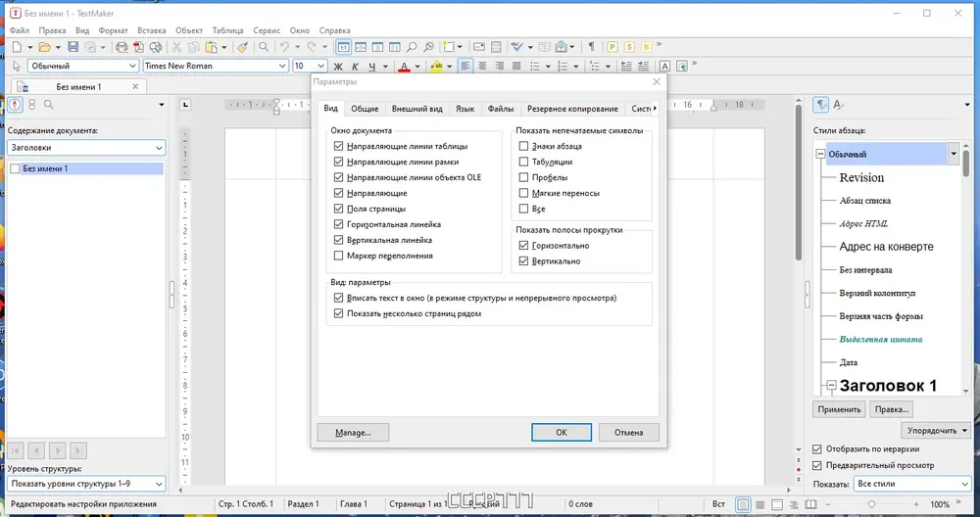Uncheck Отобразить по иерархии
The height and width of the screenshot is (517, 980).
816,448
